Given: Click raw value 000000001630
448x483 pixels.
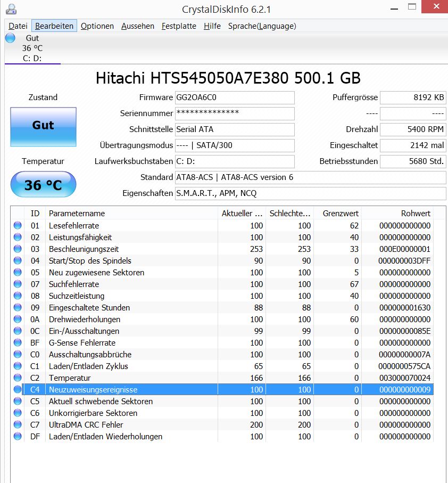Looking at the screenshot, I should (x=404, y=307).
